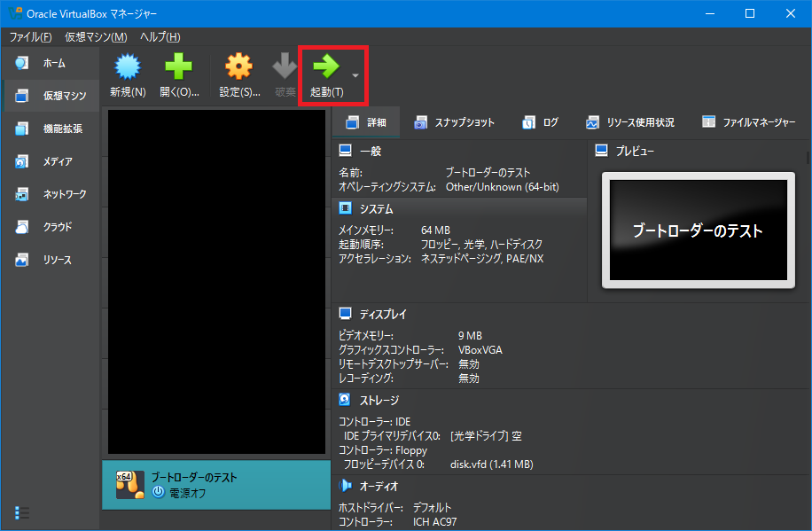The image size is (812, 531).
Task: Click the 一般 section header
Action: tap(371, 152)
